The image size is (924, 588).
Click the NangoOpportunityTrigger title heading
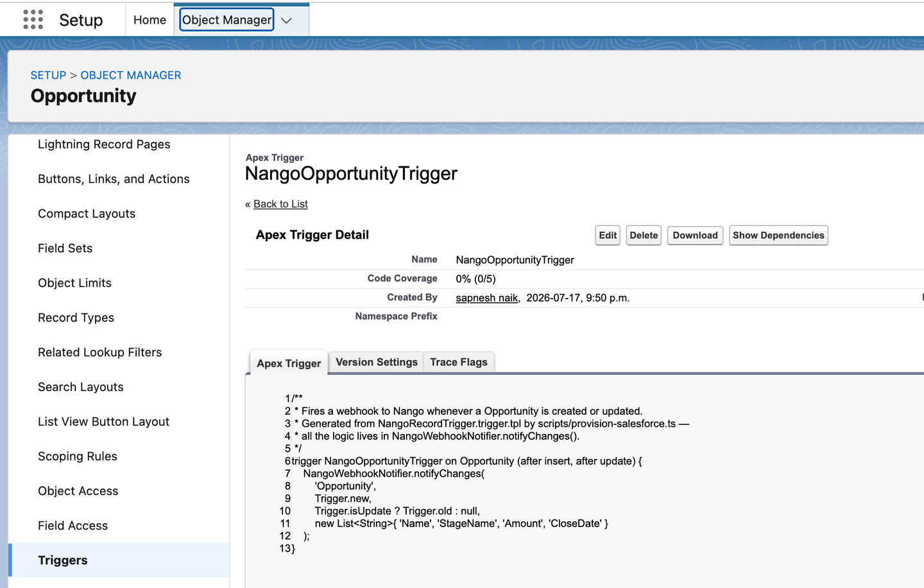pos(351,173)
